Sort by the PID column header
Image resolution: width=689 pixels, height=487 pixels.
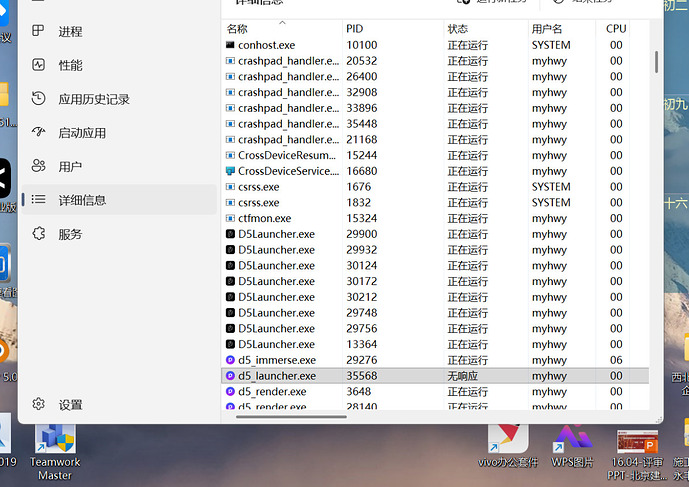click(393, 29)
